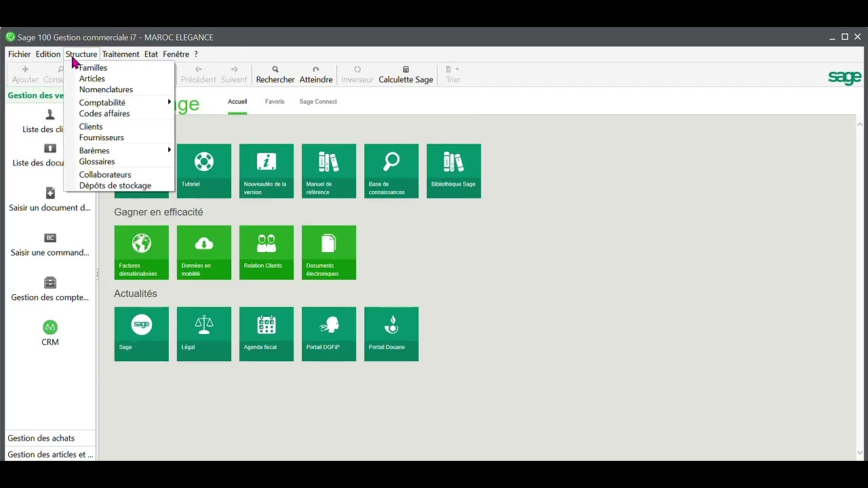The width and height of the screenshot is (868, 488).
Task: Open Base de connaissances tile
Action: click(391, 171)
